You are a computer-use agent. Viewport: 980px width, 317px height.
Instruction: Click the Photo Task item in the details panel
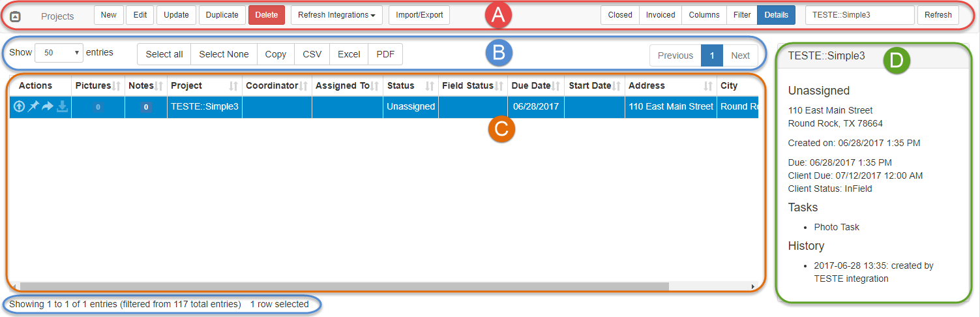coord(837,227)
